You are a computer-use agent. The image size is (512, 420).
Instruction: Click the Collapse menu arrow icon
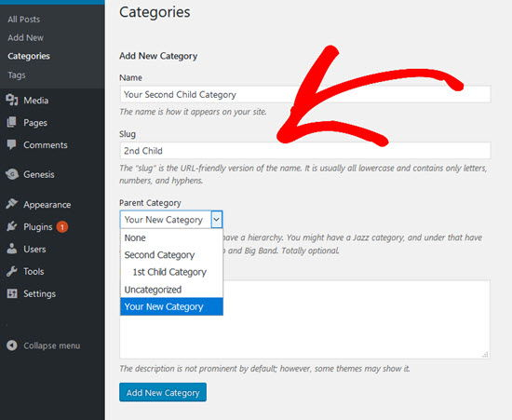coord(12,345)
